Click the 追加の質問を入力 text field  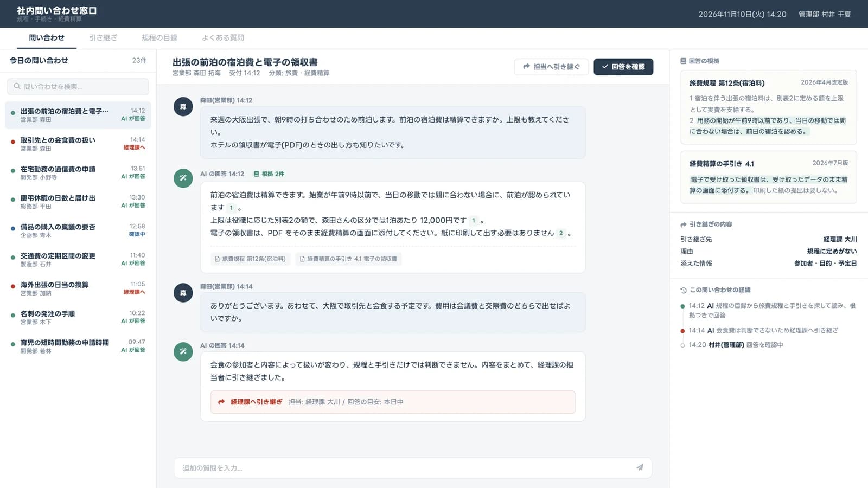pos(413,468)
